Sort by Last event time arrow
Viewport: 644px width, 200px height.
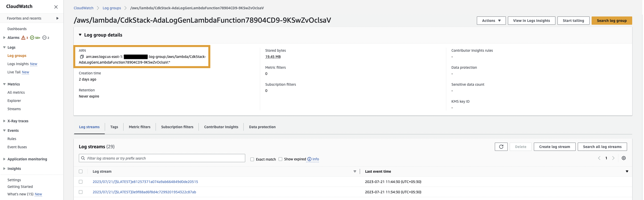coord(627,171)
